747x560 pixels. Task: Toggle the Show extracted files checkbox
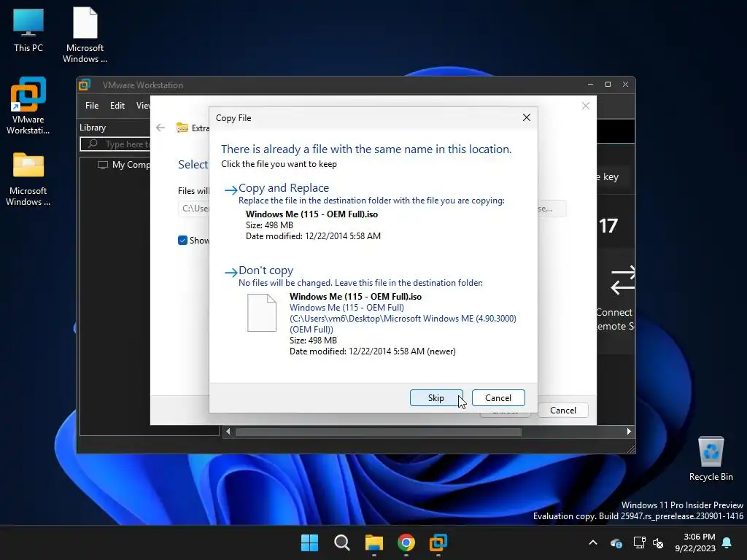(182, 241)
